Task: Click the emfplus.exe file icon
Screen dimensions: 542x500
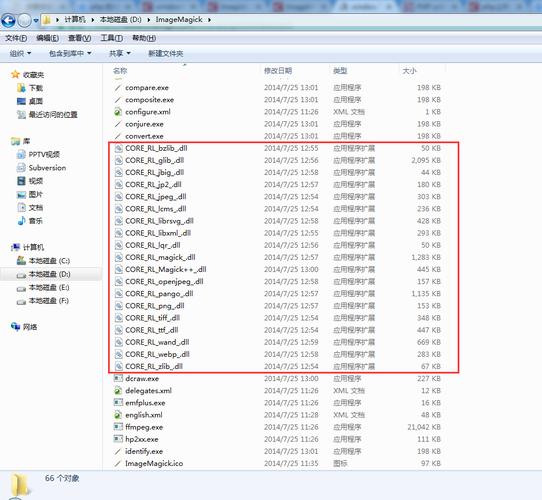Action: pyautogui.click(x=118, y=402)
